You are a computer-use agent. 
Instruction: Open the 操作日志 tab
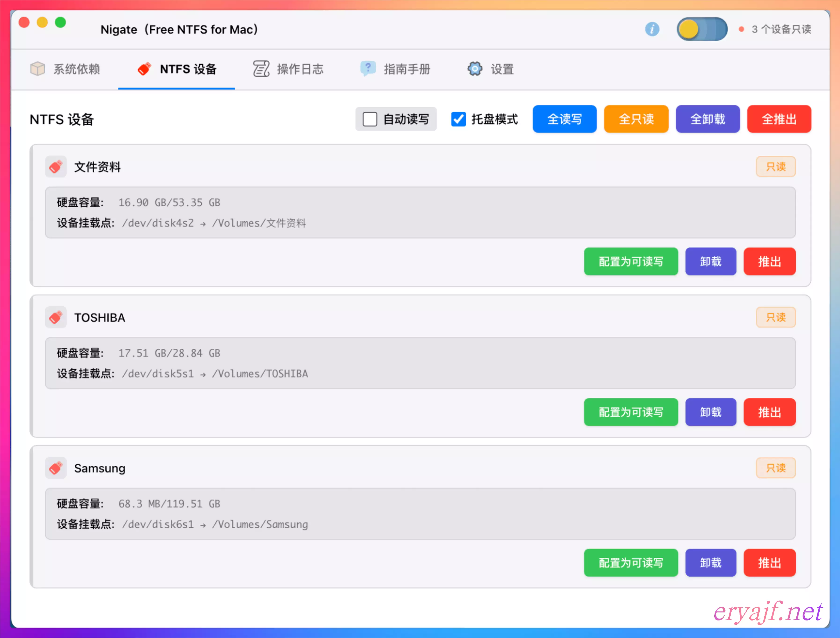289,69
